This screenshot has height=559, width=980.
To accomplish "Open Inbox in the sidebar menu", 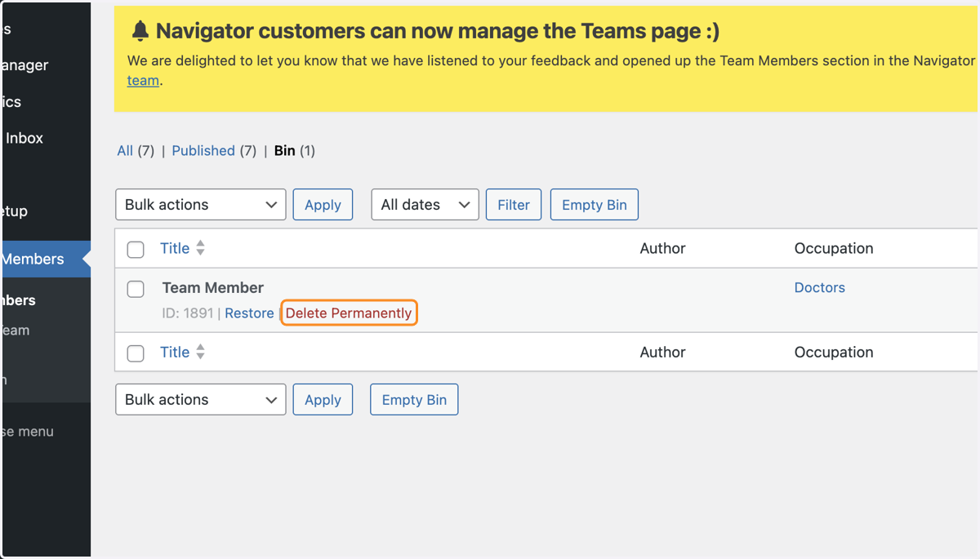I will (x=24, y=138).
